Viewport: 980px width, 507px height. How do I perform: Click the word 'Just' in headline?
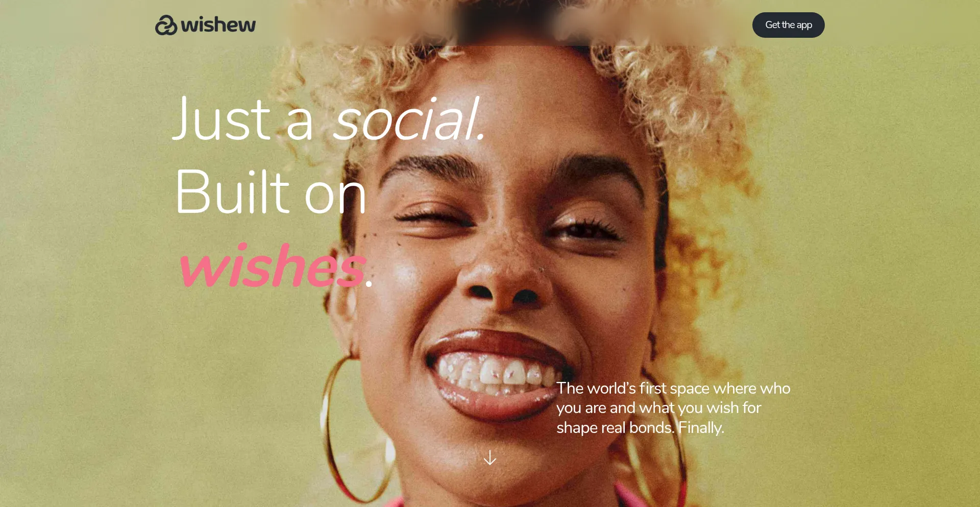(222, 119)
